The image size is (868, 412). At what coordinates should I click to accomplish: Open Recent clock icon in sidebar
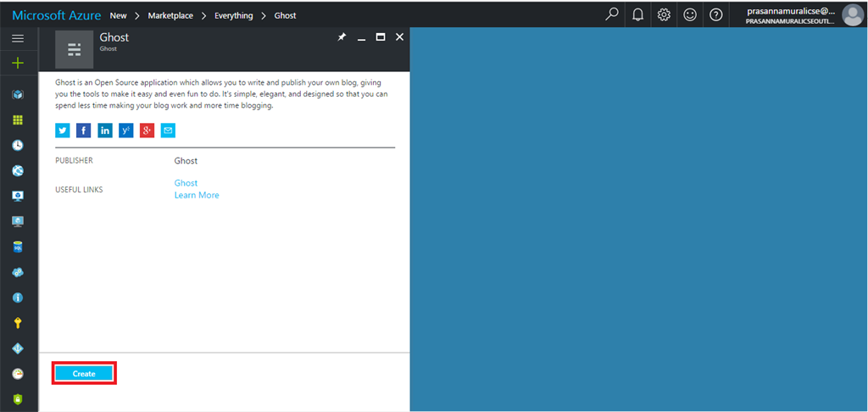[18, 146]
